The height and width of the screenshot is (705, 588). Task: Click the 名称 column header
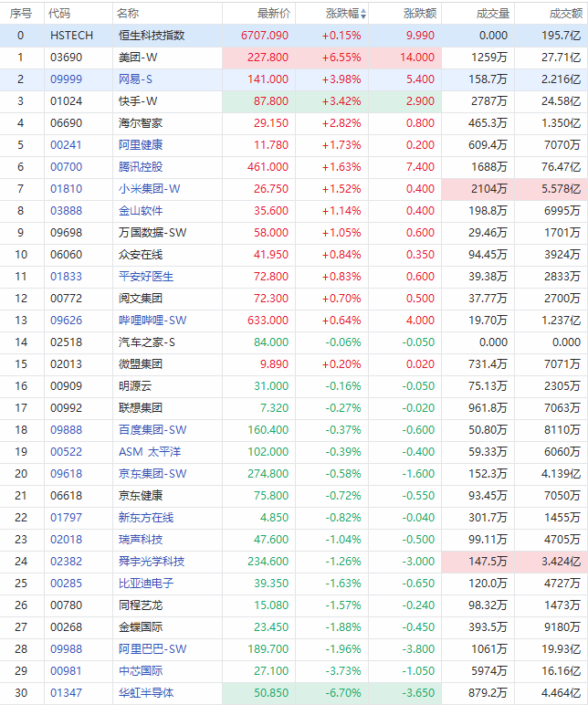[x=128, y=14]
